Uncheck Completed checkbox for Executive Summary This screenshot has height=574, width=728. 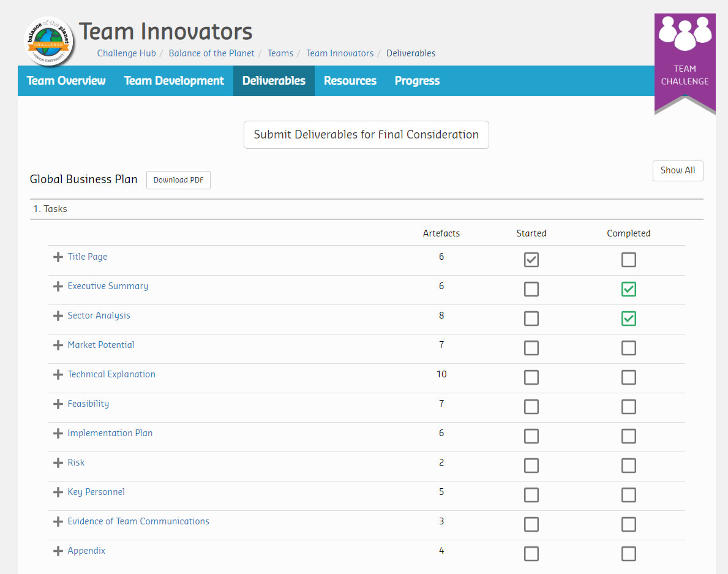click(x=629, y=289)
